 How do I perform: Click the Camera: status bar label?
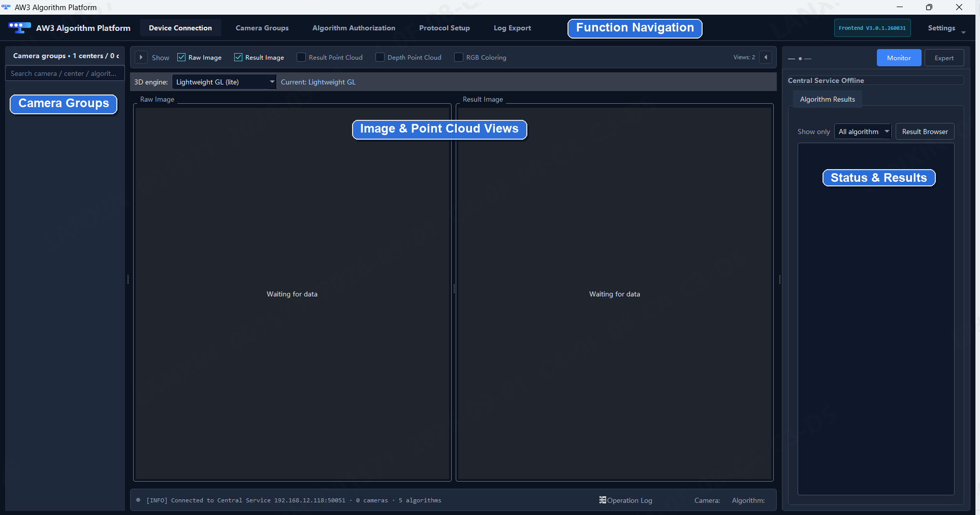tap(707, 500)
